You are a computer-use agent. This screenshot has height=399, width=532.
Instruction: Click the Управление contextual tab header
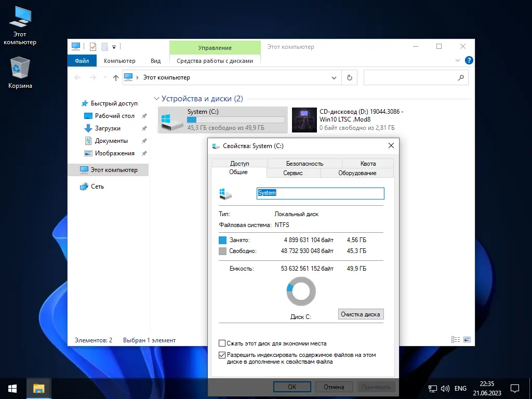pos(215,47)
